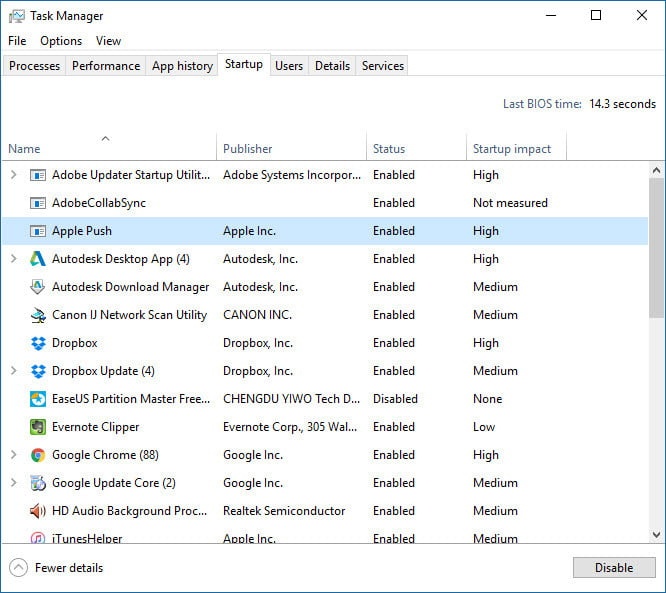Click the Google Chrome icon

pyautogui.click(x=38, y=455)
